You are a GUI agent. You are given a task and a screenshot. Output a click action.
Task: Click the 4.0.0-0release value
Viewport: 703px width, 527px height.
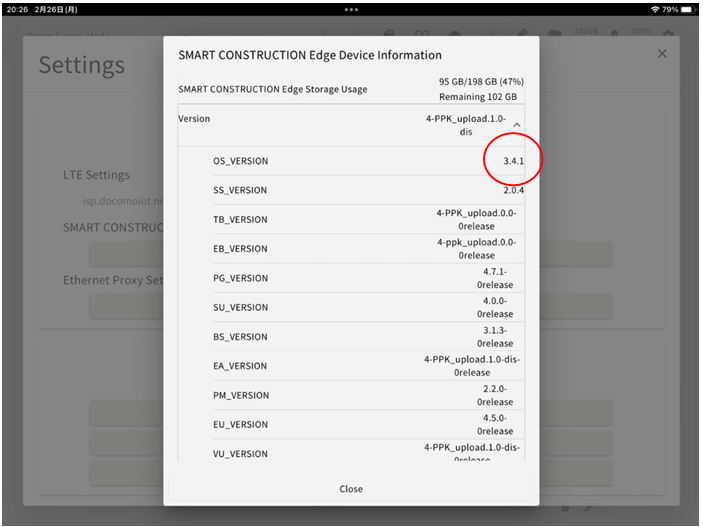pos(495,307)
